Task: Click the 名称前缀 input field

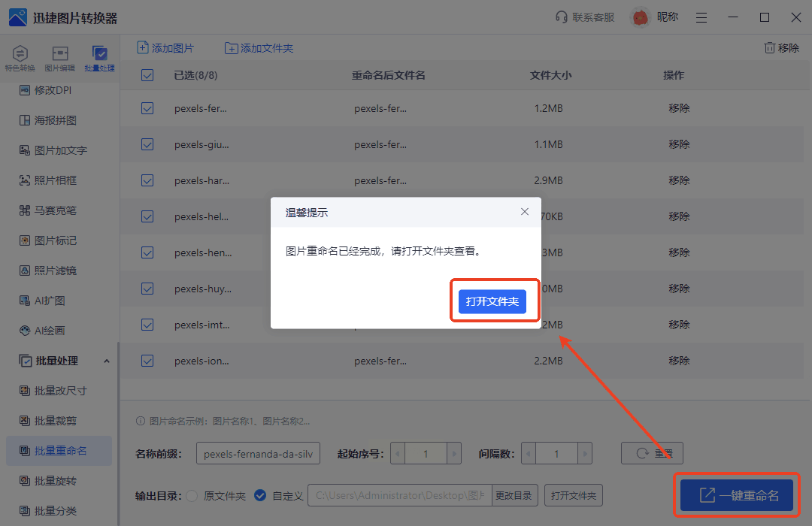Action: click(258, 454)
